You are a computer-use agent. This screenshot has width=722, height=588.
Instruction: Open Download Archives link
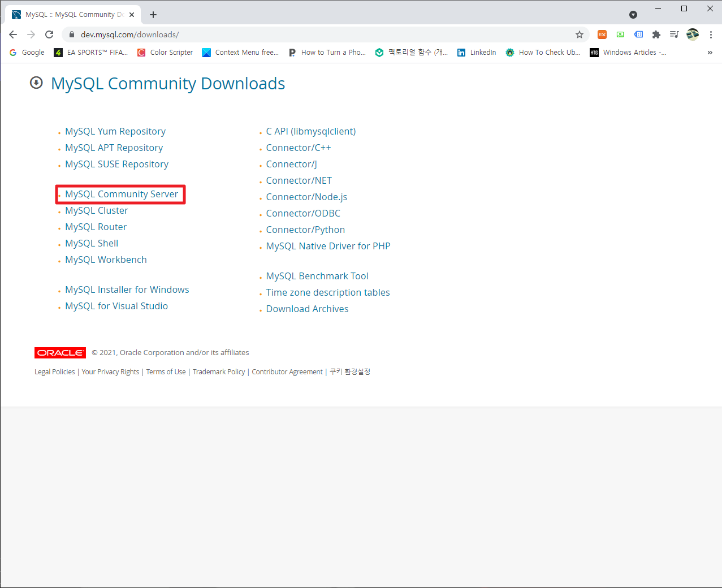tap(308, 309)
